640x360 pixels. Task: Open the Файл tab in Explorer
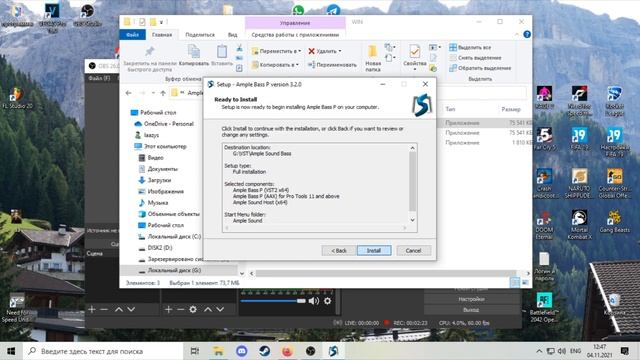coord(132,35)
